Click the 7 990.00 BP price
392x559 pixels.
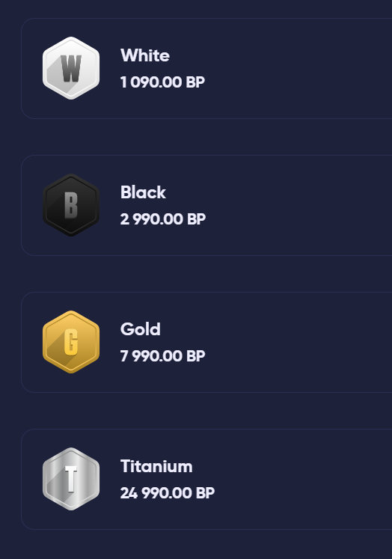coord(163,355)
